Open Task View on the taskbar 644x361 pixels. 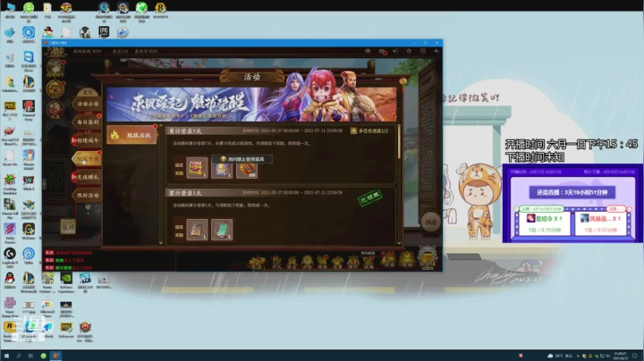coord(30,356)
